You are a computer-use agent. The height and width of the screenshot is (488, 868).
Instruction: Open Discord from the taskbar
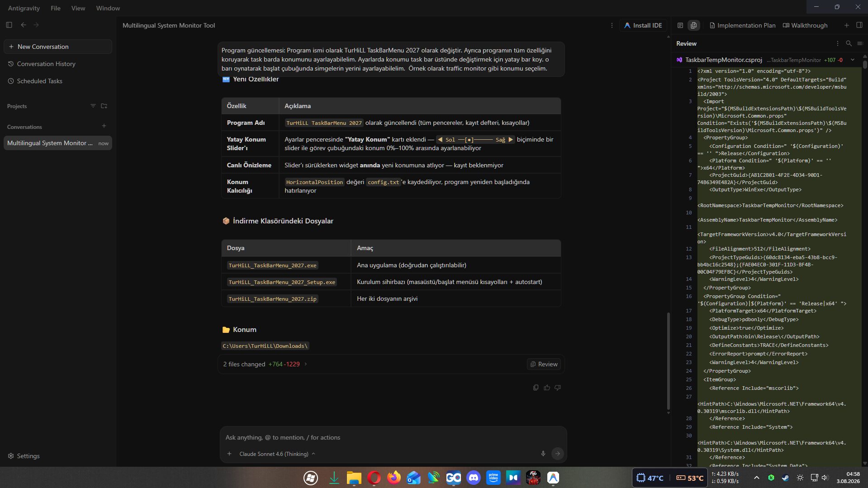(x=474, y=478)
